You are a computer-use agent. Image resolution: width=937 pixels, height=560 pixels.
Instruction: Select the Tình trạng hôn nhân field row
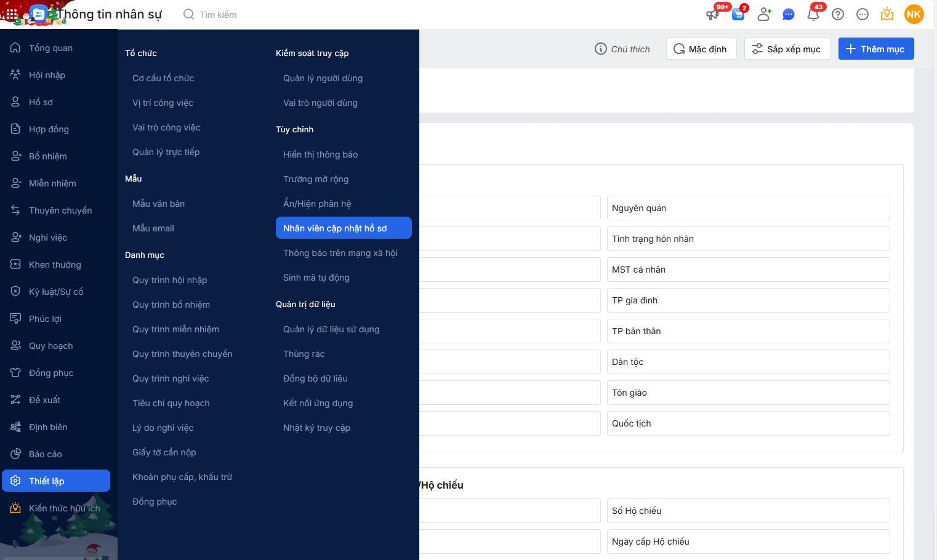[748, 239]
